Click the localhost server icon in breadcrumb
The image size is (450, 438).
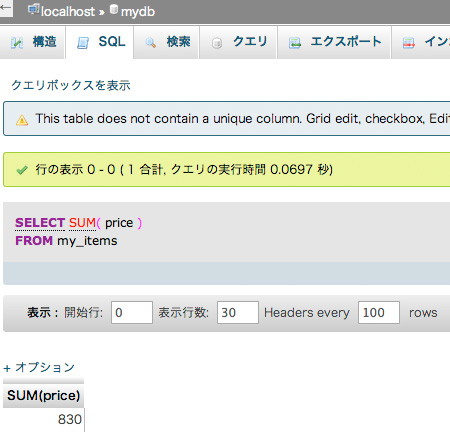tap(34, 10)
